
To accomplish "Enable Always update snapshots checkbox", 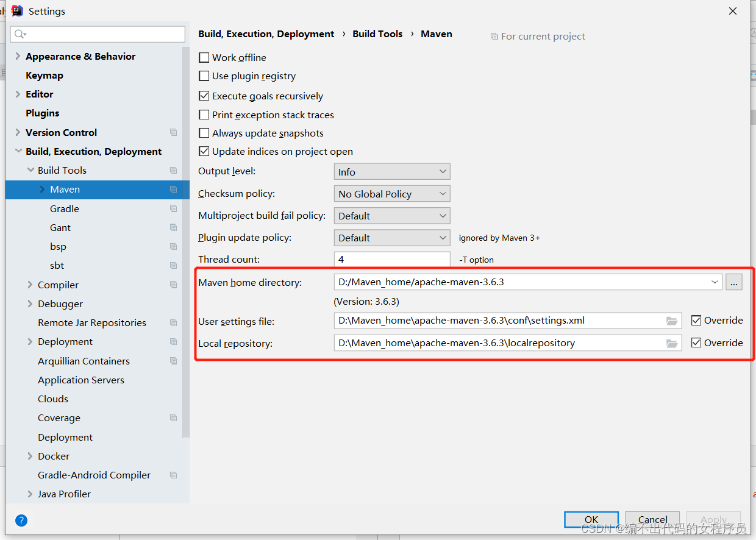I will coord(204,133).
